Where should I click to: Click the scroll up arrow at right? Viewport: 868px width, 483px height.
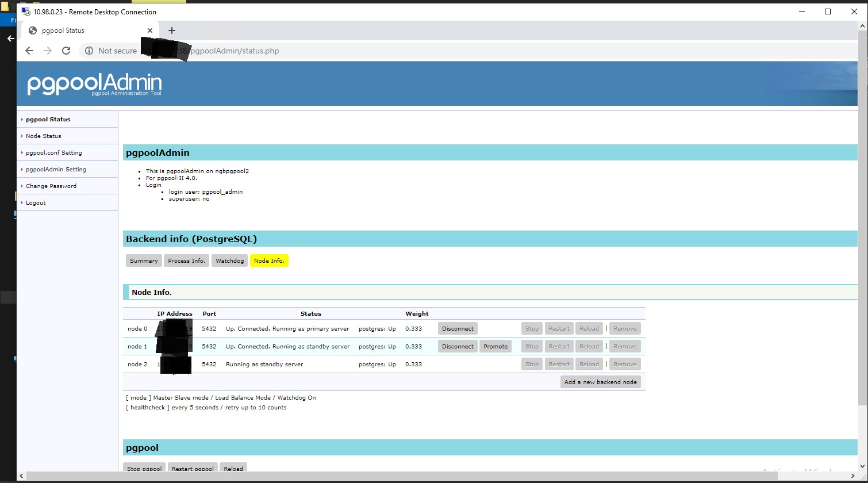point(862,26)
